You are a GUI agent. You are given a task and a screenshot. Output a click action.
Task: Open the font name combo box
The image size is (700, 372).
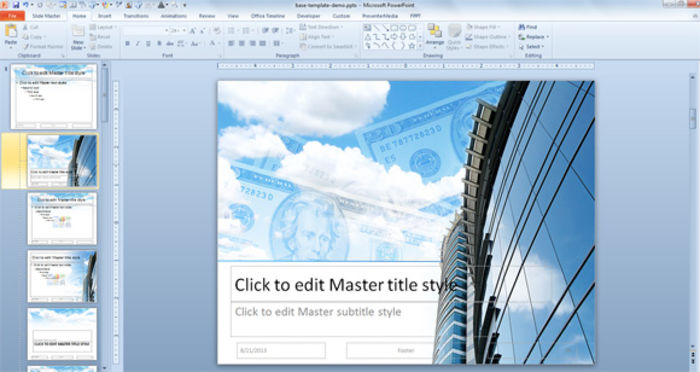point(146,31)
